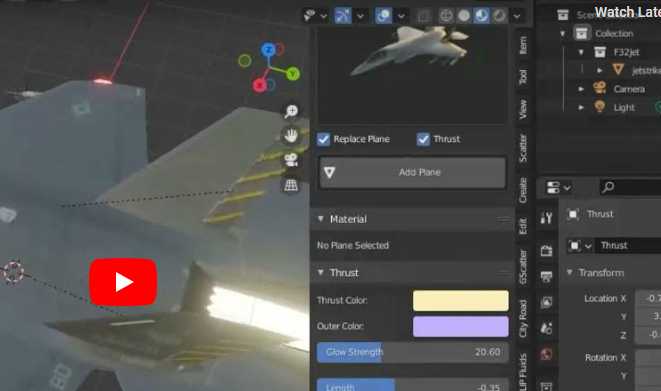Uncheck the Thrust checkbox
Image resolution: width=661 pixels, height=391 pixels.
click(423, 139)
